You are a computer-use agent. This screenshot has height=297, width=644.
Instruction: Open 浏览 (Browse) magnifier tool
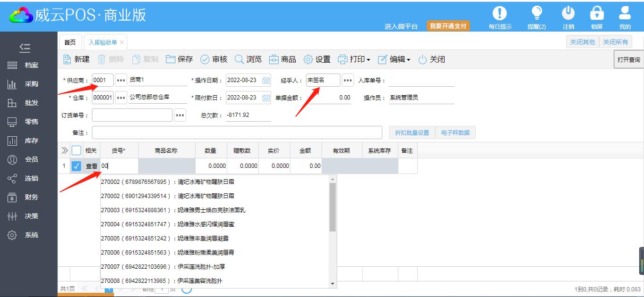coord(239,59)
